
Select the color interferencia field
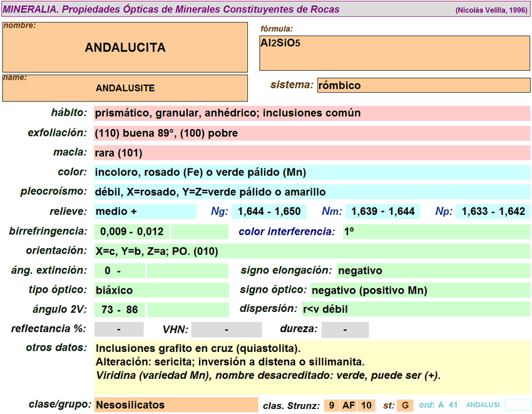[x=436, y=232]
